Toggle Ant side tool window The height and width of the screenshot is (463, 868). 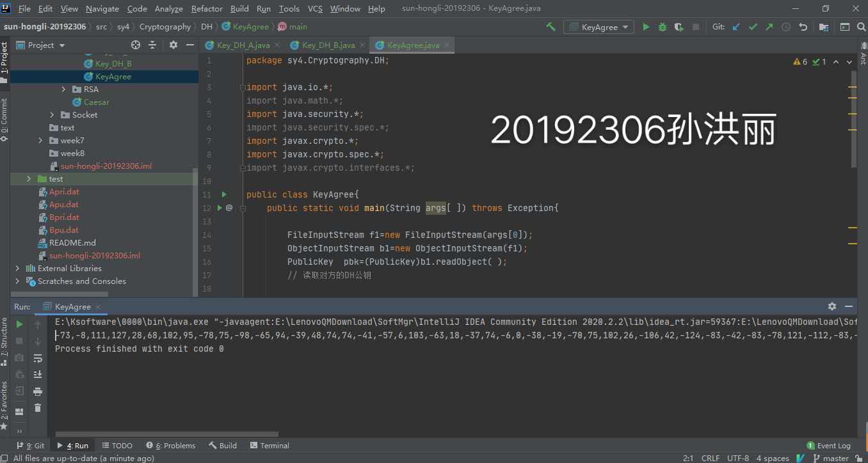(863, 53)
